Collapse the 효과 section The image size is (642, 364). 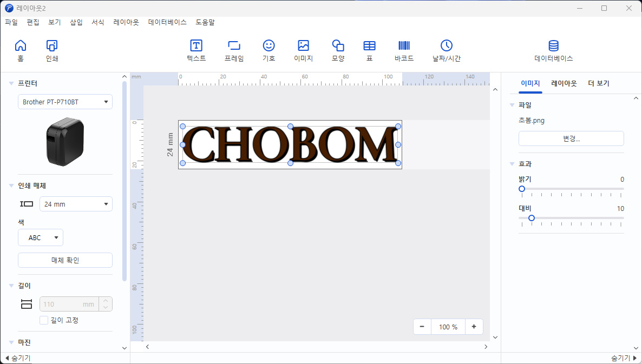point(512,164)
